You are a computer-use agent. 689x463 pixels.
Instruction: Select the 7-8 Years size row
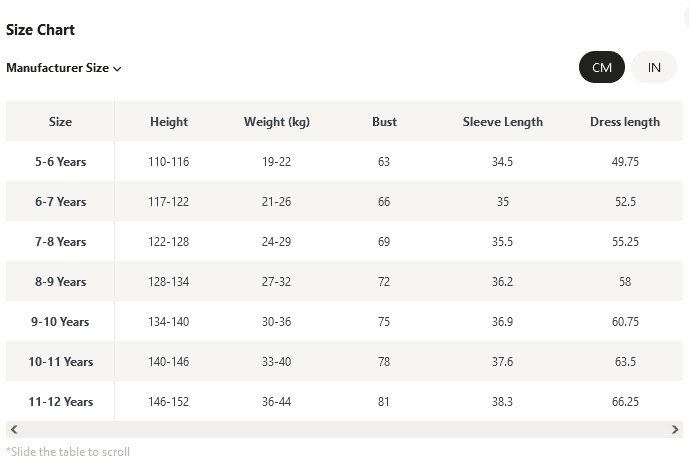pos(344,241)
